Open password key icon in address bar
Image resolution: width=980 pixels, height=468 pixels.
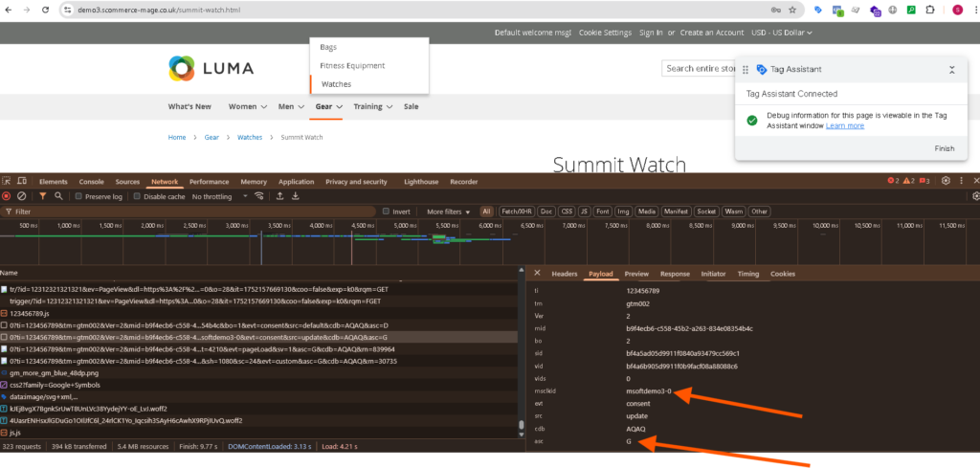[775, 10]
